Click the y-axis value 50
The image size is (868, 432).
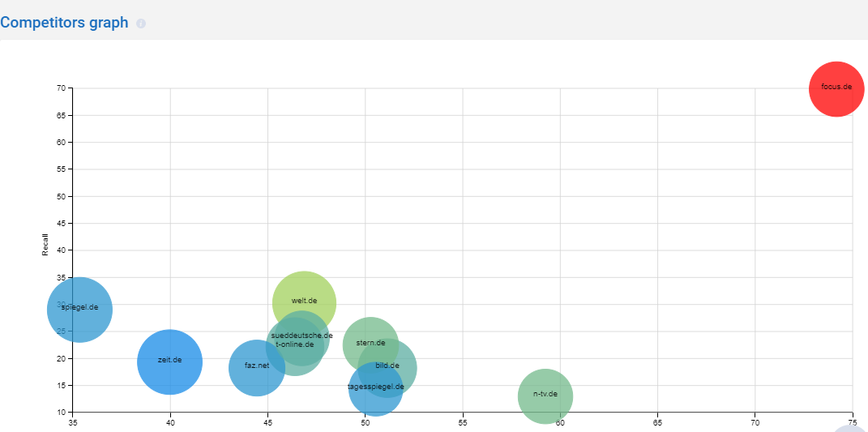61,197
